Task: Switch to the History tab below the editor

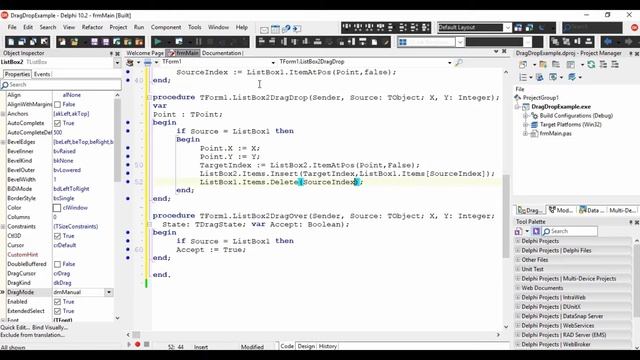Action: [327, 346]
